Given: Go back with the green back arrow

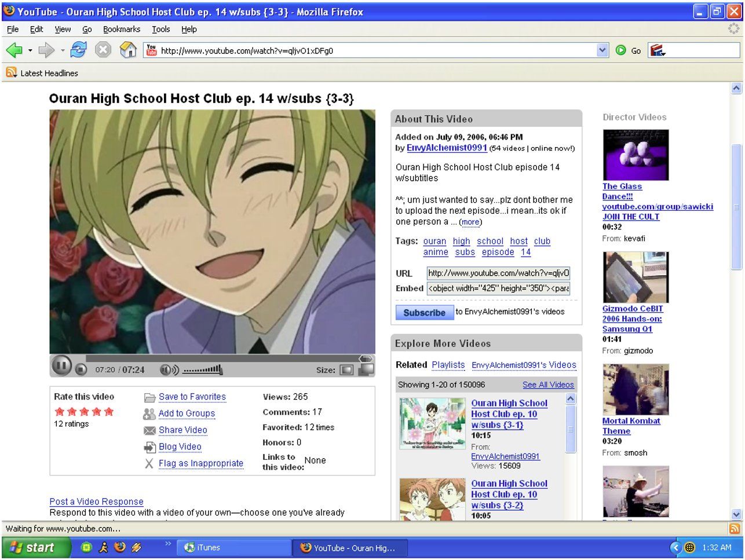Looking at the screenshot, I should [14, 50].
